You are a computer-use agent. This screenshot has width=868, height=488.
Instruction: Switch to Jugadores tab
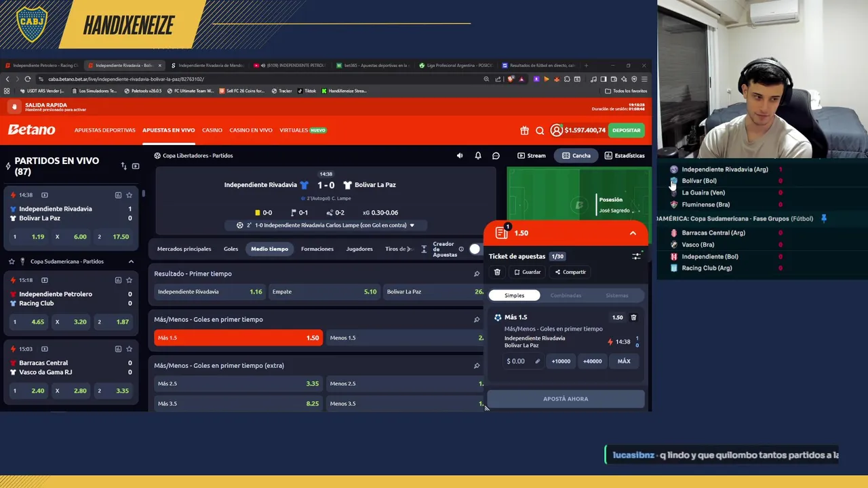click(x=359, y=249)
